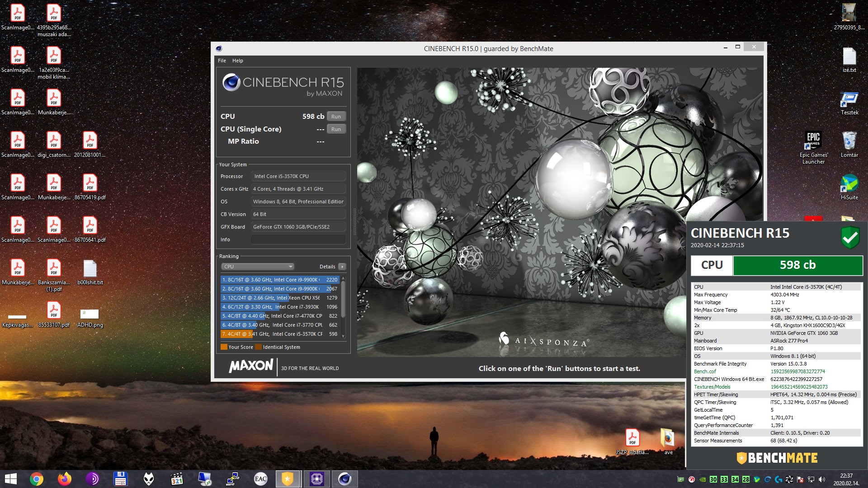Click the network tray icon
This screenshot has height=488, width=868.
(811, 479)
